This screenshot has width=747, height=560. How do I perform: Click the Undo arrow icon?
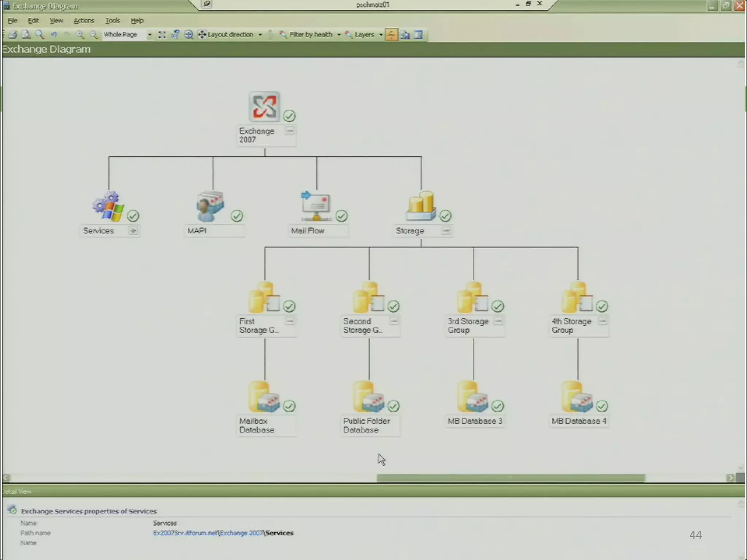[x=54, y=35]
